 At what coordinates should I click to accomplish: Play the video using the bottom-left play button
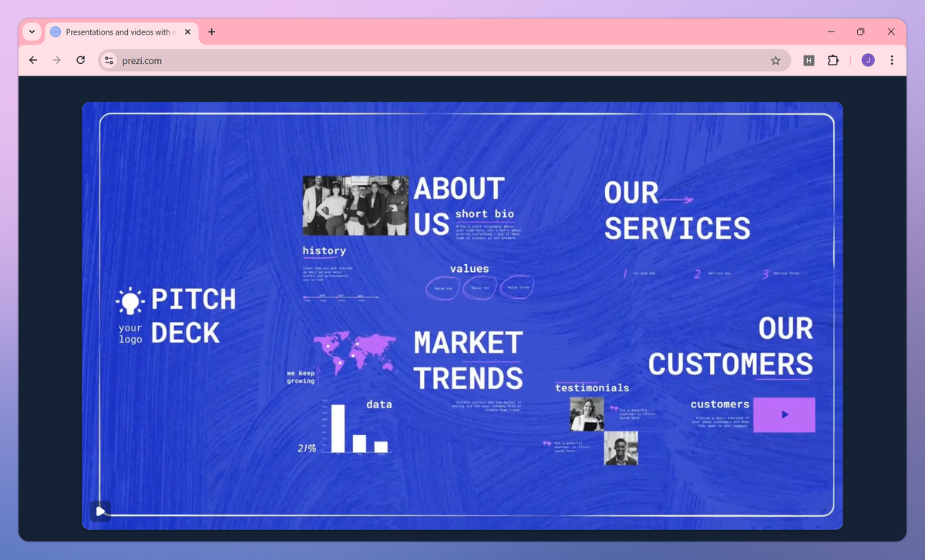pos(99,511)
